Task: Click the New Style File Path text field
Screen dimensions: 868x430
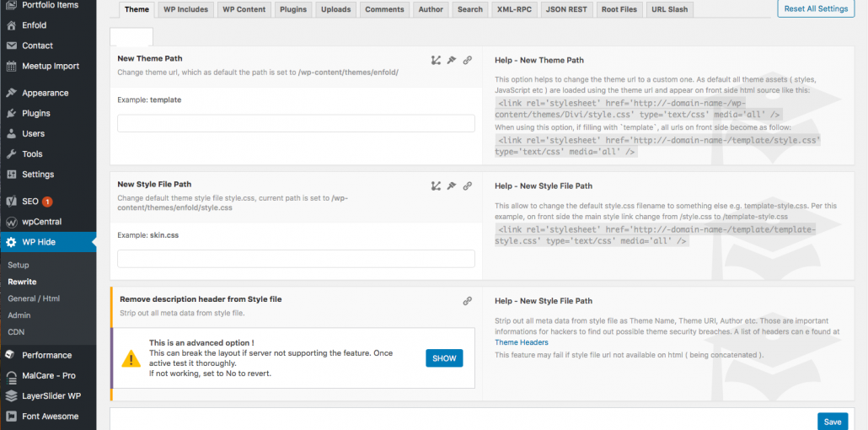Action: (296, 259)
